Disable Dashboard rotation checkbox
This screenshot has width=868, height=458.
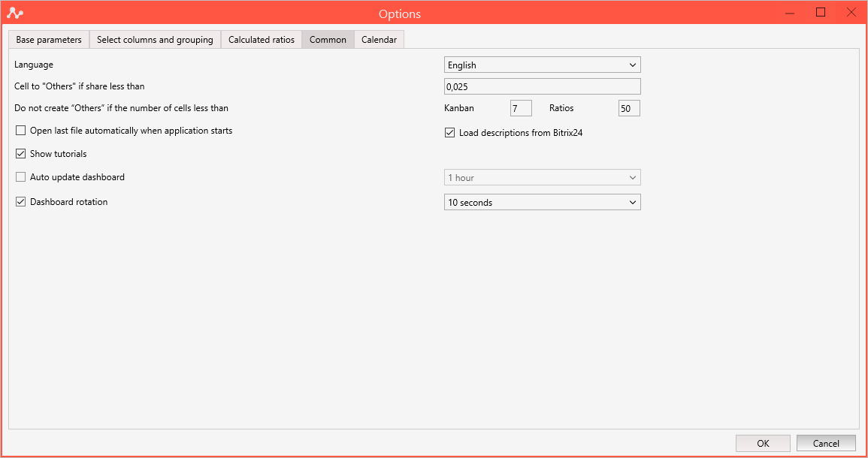pos(21,202)
